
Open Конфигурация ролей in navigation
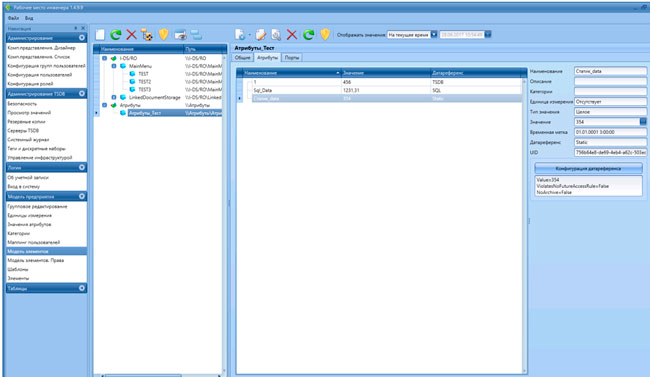tap(30, 84)
